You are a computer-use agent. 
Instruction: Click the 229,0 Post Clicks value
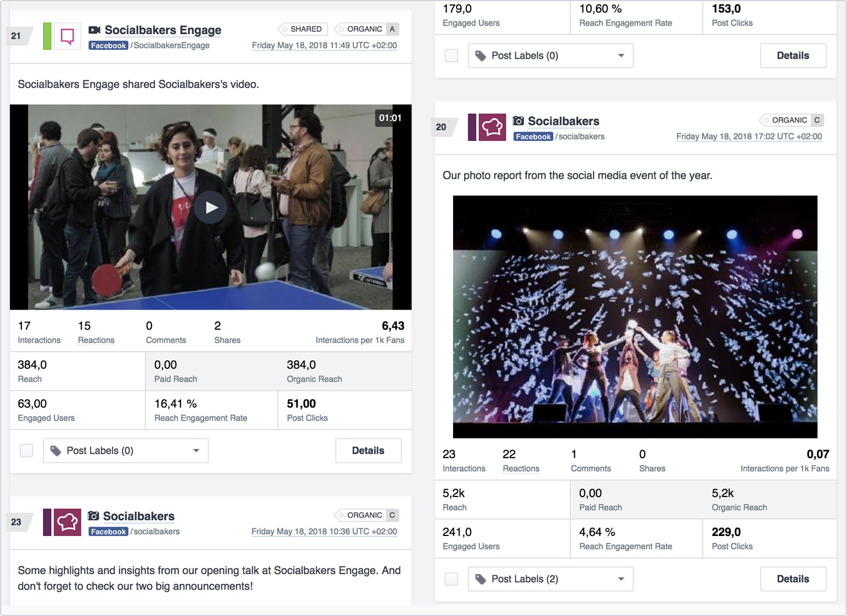726,532
